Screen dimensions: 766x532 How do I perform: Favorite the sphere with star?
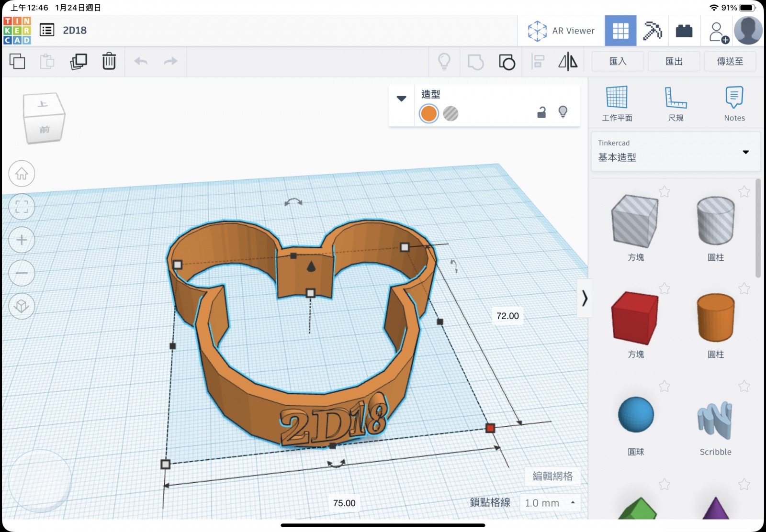coord(664,386)
